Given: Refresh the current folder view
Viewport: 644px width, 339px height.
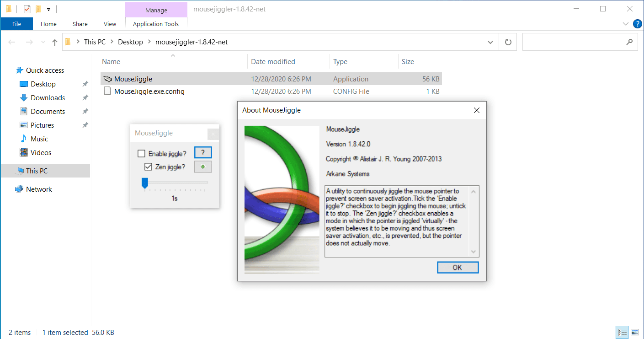Looking at the screenshot, I should 508,42.
